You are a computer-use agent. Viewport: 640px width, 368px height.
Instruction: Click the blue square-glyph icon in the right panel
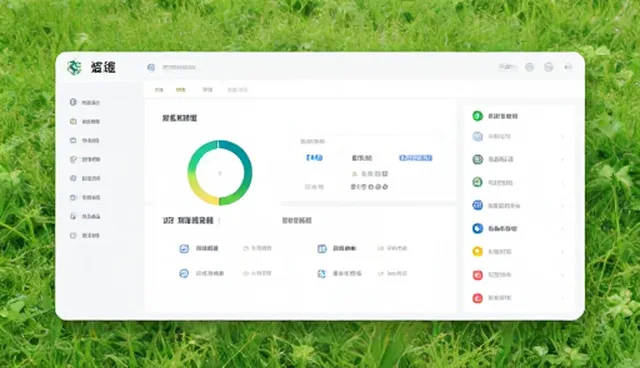click(x=478, y=205)
